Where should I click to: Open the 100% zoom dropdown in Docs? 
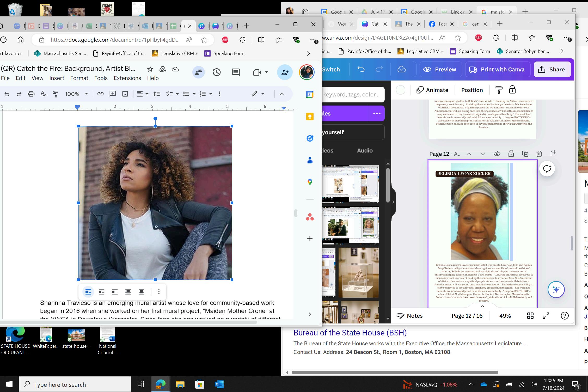(x=76, y=94)
